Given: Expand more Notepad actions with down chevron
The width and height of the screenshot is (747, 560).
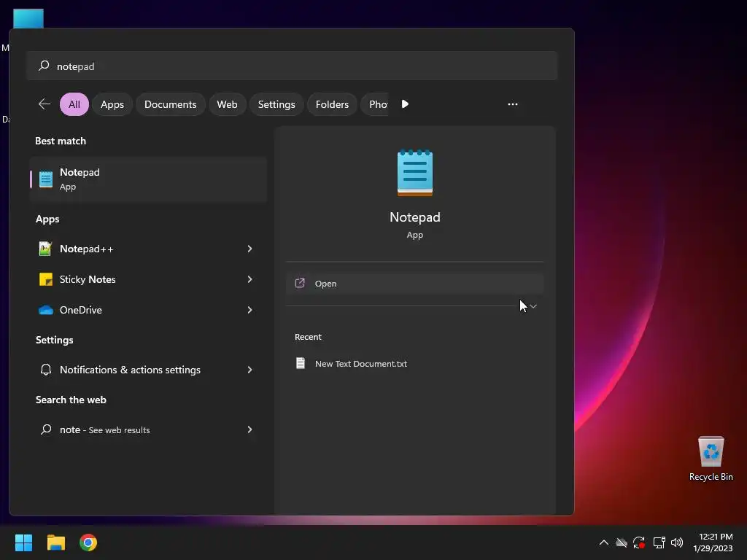Looking at the screenshot, I should coord(533,306).
